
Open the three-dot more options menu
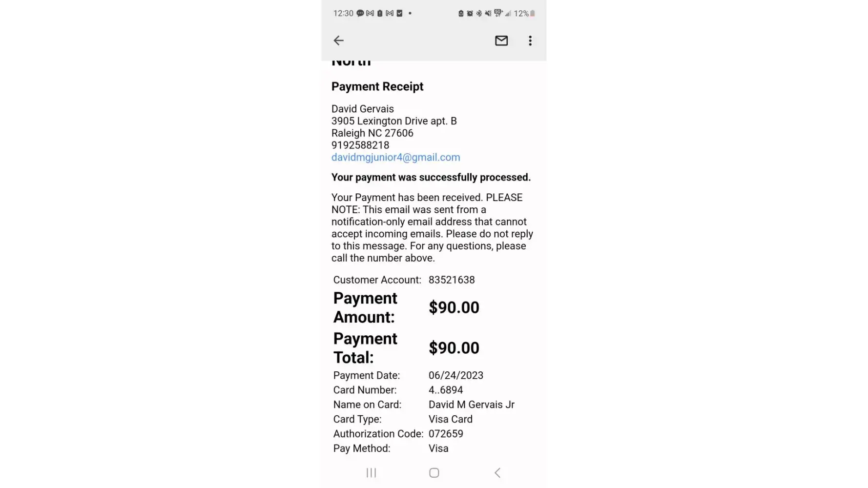(530, 41)
